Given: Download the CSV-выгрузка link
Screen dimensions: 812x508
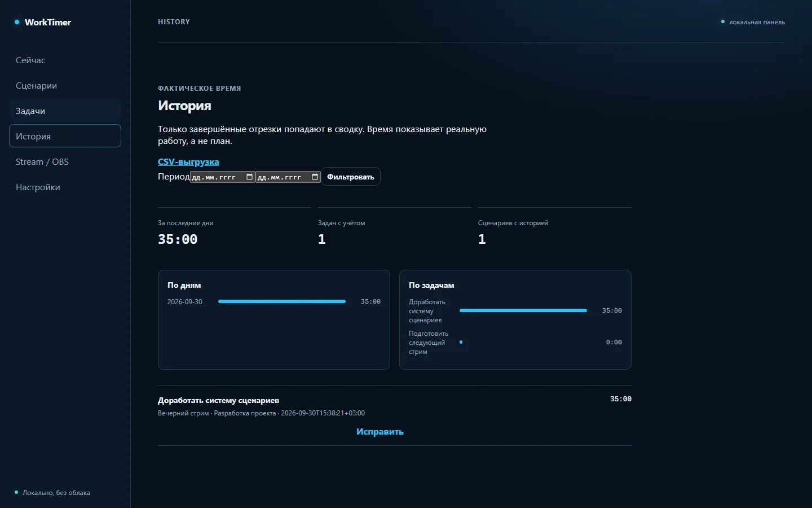Looking at the screenshot, I should pyautogui.click(x=188, y=161).
